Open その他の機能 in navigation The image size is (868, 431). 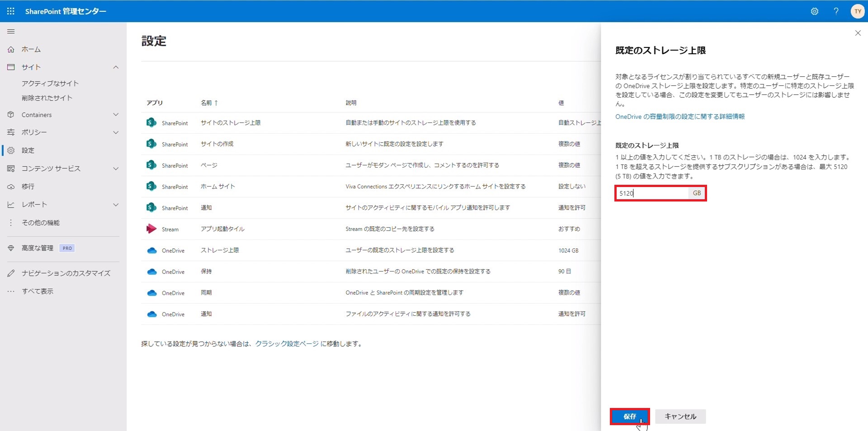tap(41, 223)
